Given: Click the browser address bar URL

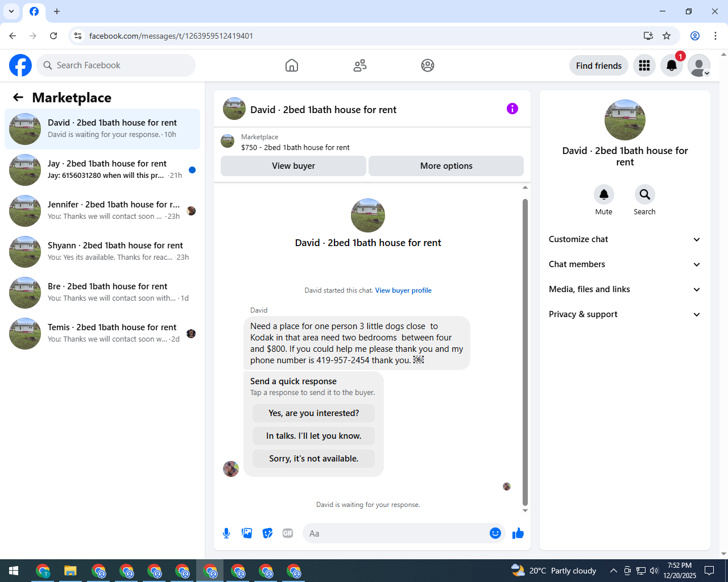Looking at the screenshot, I should [x=171, y=36].
